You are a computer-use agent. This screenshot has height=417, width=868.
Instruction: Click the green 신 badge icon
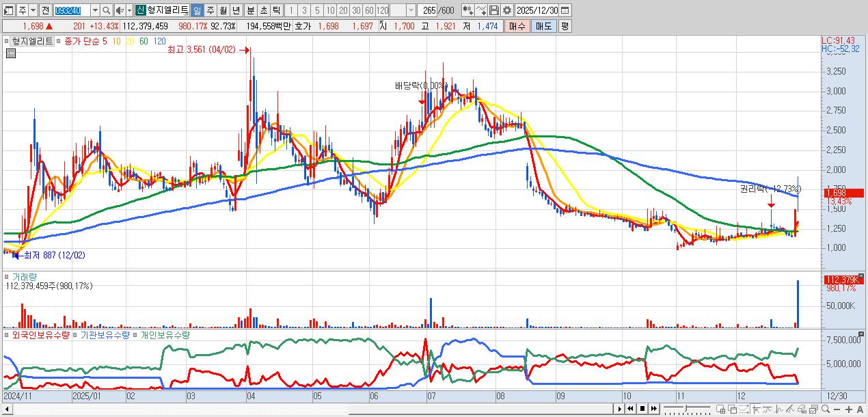139,11
